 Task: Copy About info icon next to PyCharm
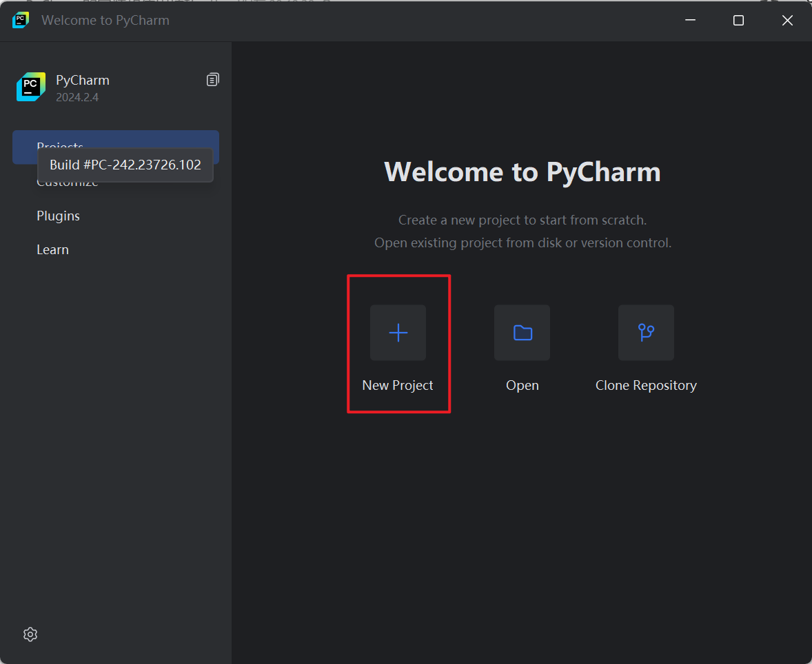(212, 80)
